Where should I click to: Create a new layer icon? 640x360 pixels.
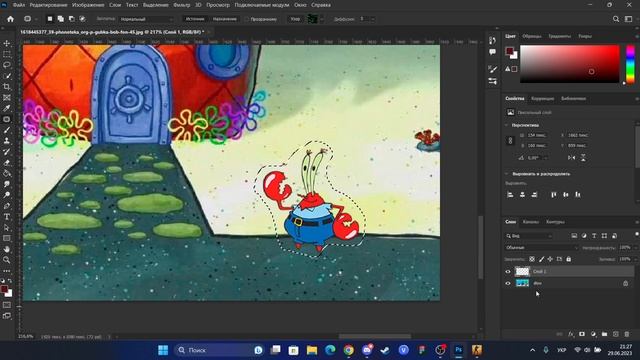[x=616, y=334]
